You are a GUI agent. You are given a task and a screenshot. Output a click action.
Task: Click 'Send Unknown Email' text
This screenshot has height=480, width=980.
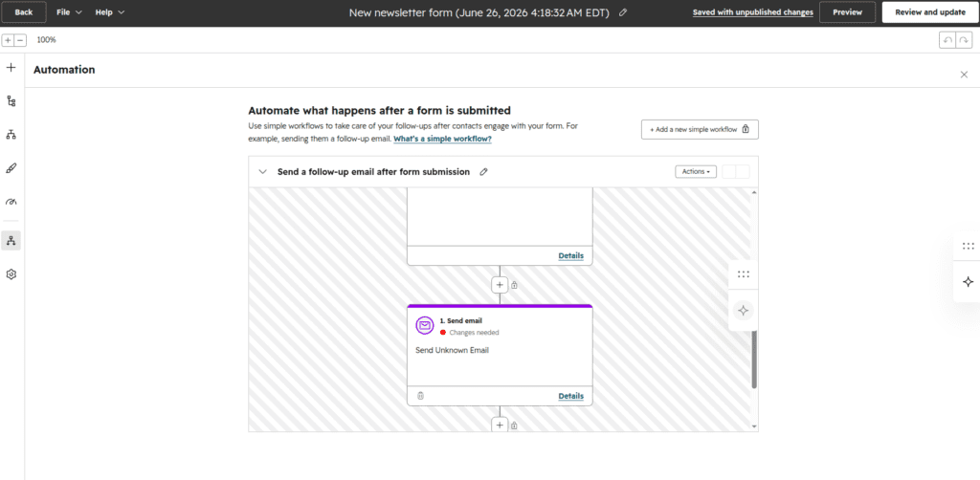pos(452,350)
